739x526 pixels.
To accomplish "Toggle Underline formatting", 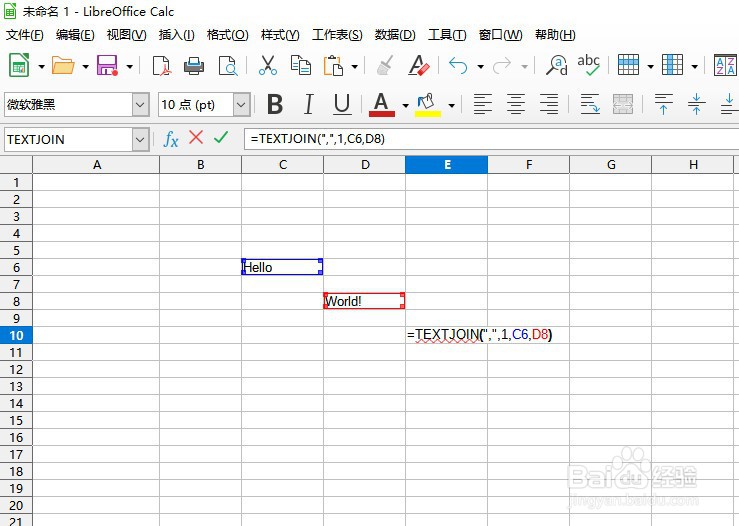I will coord(342,104).
